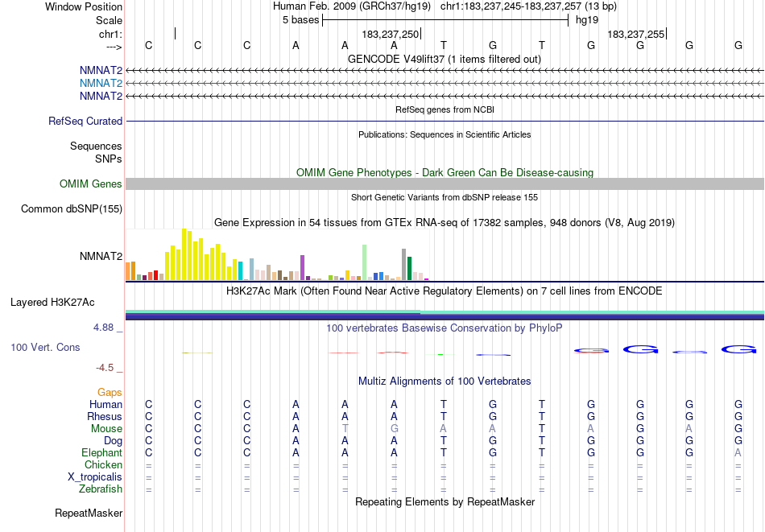Click the chr1:183,237,245-183,237,257 position text
Screen dimensions: 765x532
click(x=528, y=6)
